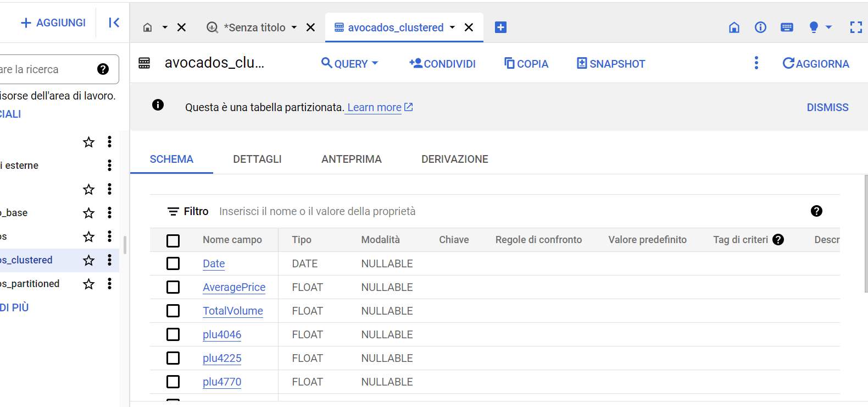Select all fields with header checkbox
The height and width of the screenshot is (407, 868).
[x=173, y=240]
